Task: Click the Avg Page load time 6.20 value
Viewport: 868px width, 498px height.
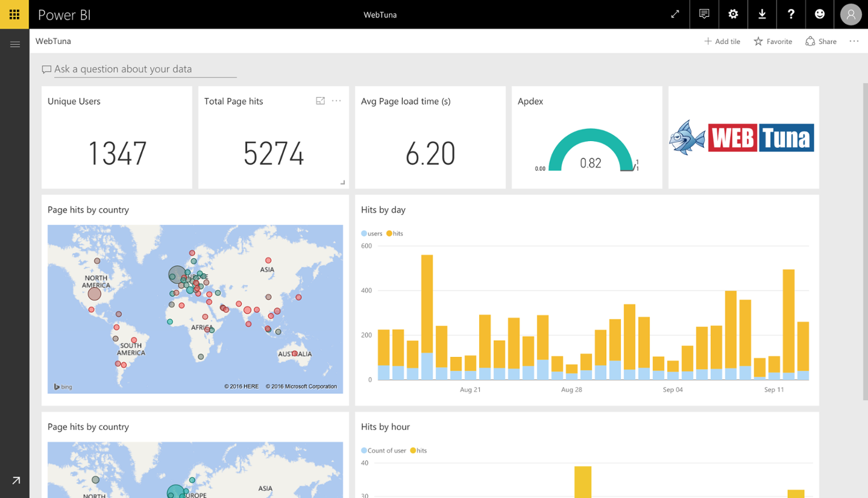Action: [x=430, y=154]
